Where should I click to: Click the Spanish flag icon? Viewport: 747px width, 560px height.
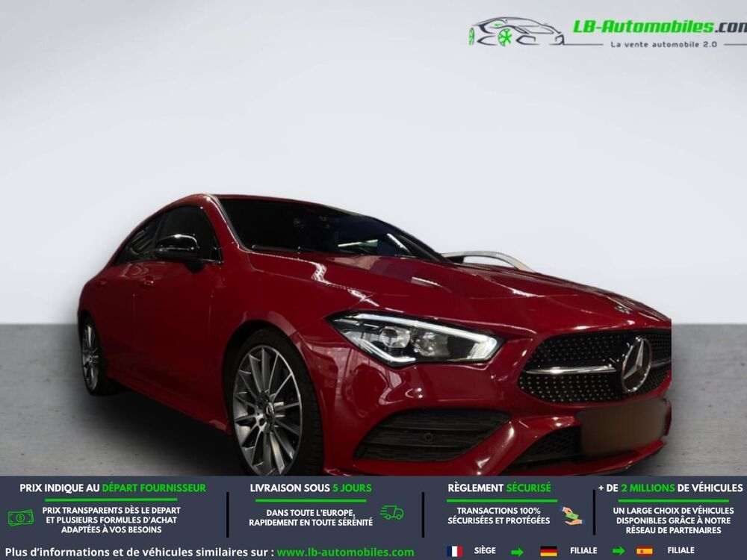click(x=645, y=552)
